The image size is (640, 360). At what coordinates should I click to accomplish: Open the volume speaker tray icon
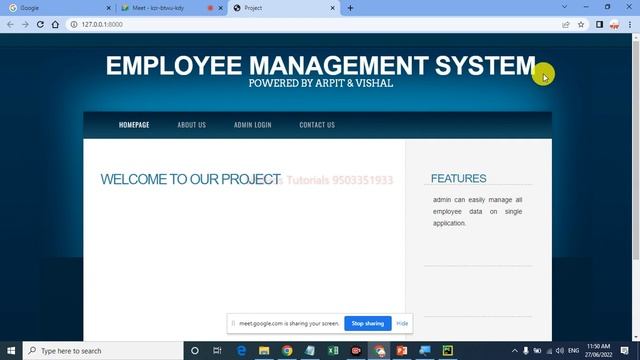[x=560, y=351]
